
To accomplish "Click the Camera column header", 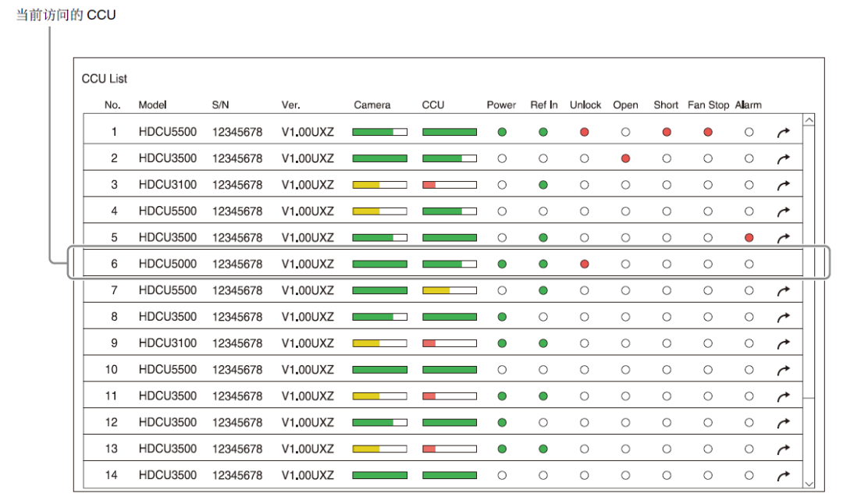I will [x=372, y=105].
